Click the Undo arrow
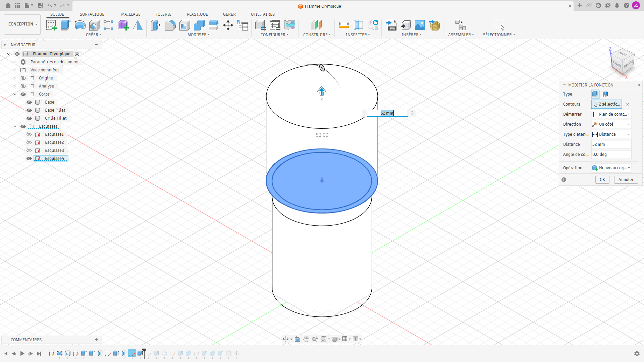Image resolution: width=644 pixels, height=362 pixels. [50, 5]
